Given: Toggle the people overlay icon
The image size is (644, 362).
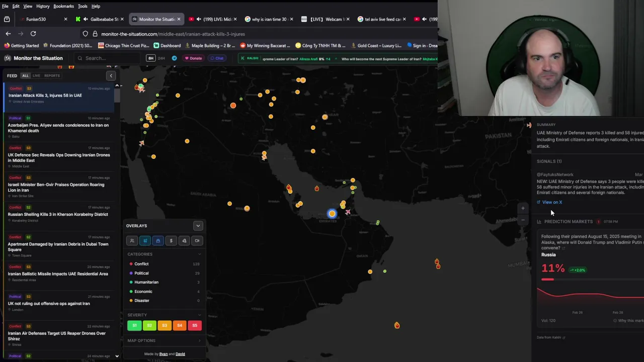Looking at the screenshot, I should pyautogui.click(x=132, y=241).
